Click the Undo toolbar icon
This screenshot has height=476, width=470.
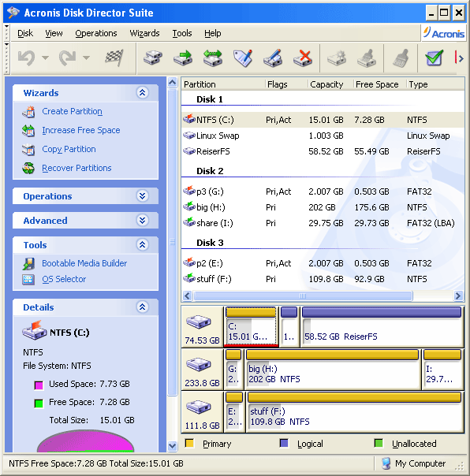(x=26, y=58)
